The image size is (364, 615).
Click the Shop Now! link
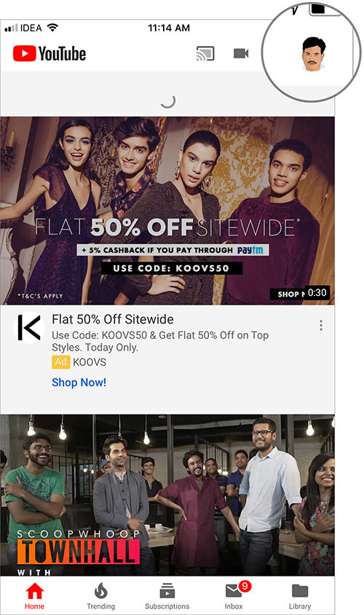[x=79, y=383]
